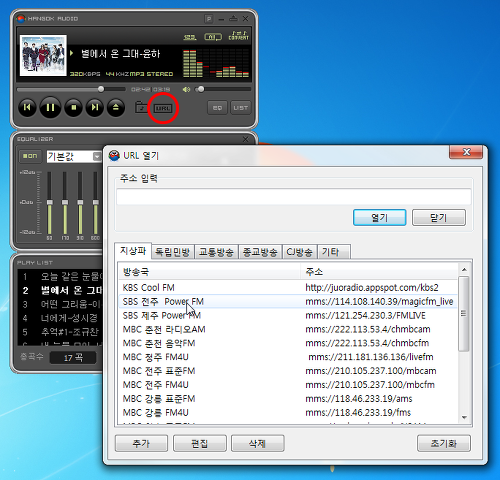This screenshot has width=500, height=480.
Task: Click the P button in title bar
Action: pos(209,19)
